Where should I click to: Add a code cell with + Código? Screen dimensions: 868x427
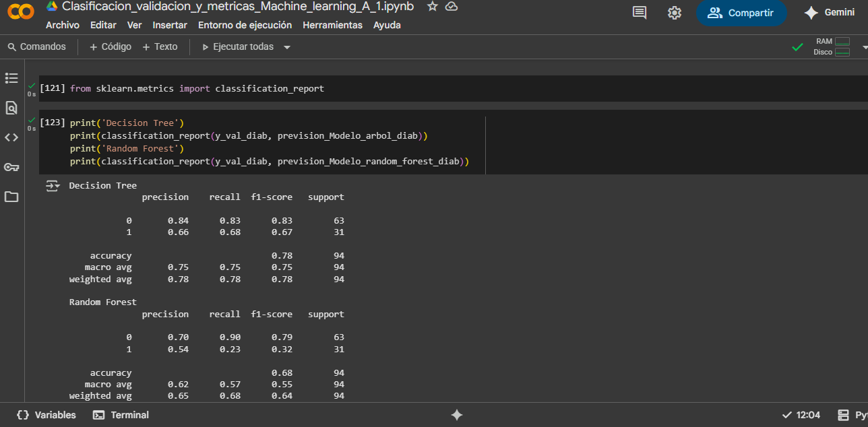click(x=111, y=46)
